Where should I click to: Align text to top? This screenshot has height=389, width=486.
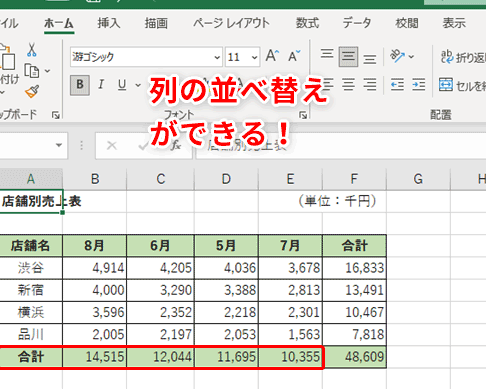(x=327, y=54)
